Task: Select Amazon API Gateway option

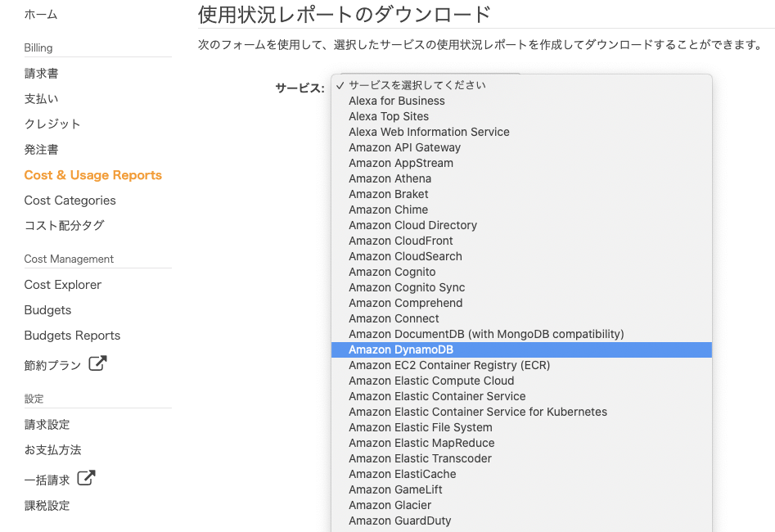Action: point(521,147)
